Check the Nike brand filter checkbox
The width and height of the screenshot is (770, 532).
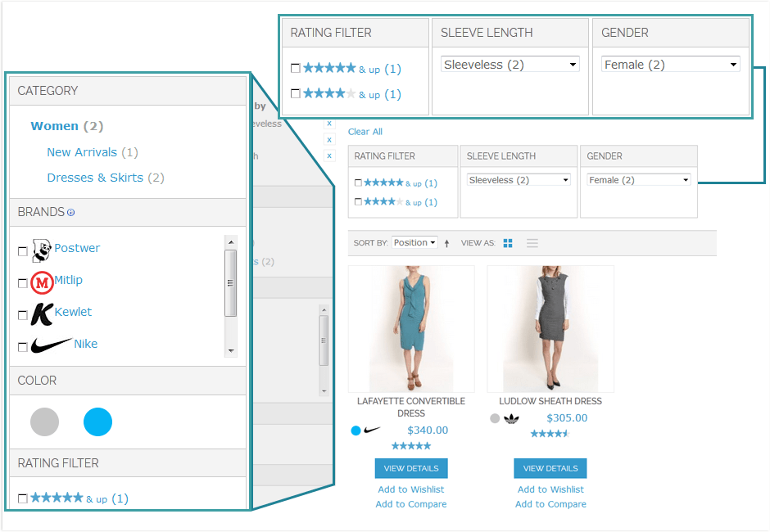22,345
